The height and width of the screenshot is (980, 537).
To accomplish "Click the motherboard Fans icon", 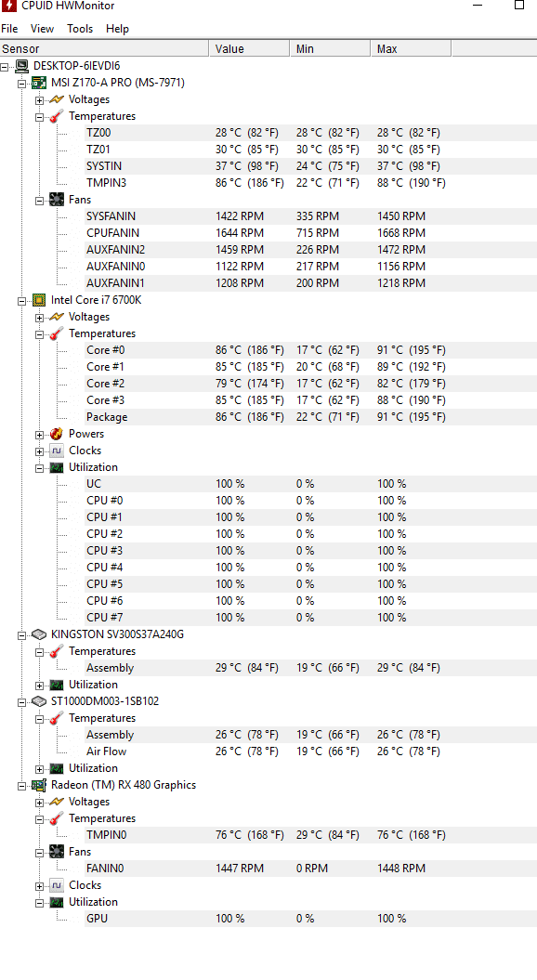I will pos(57,200).
